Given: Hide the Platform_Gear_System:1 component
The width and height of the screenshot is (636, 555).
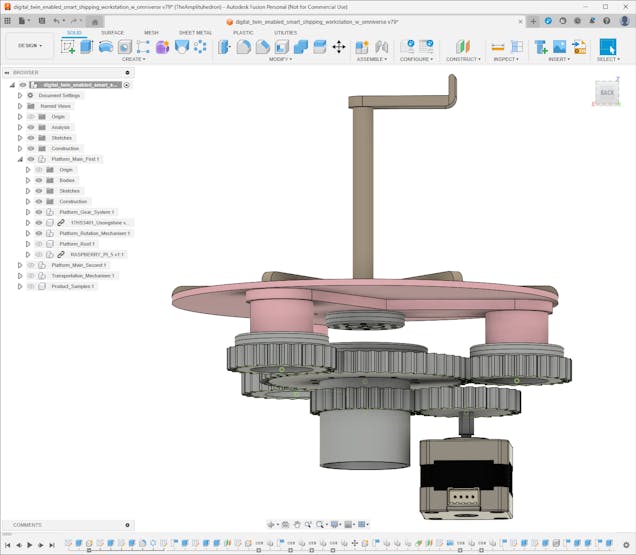Looking at the screenshot, I should pyautogui.click(x=39, y=212).
